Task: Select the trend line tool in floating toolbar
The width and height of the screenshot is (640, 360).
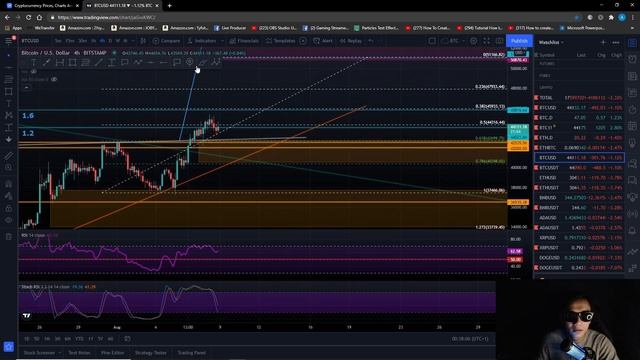Action: click(x=99, y=62)
